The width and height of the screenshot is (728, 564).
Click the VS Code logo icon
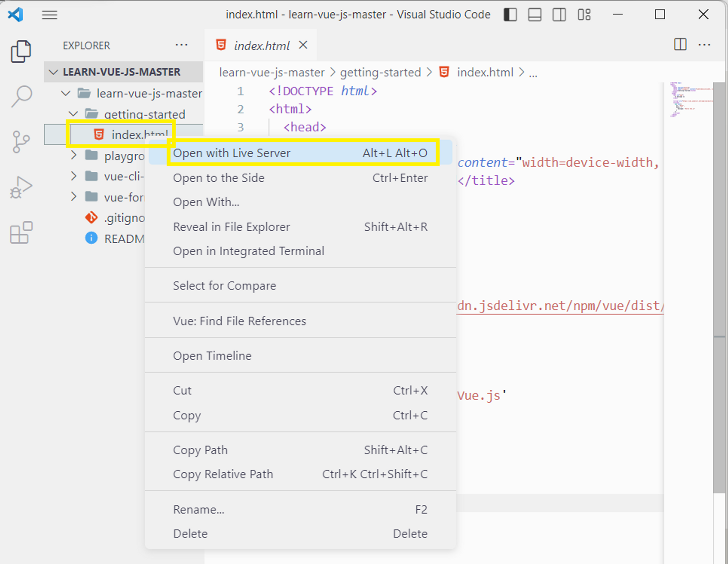(15, 15)
